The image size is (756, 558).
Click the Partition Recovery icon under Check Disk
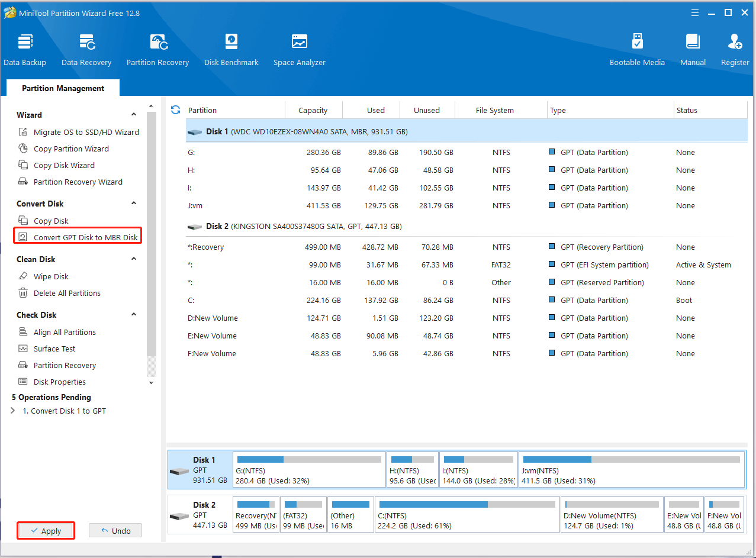tap(23, 365)
